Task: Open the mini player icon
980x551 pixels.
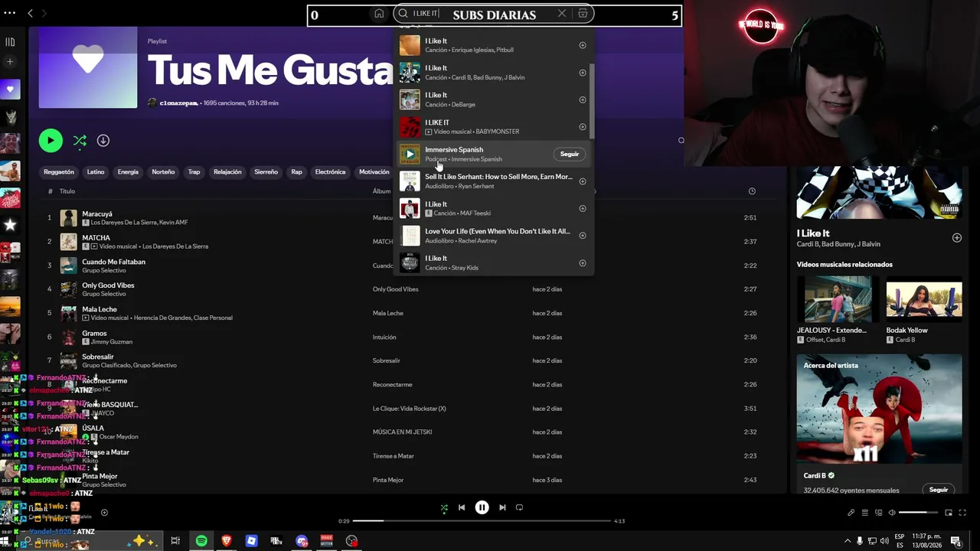Action: coord(949,513)
